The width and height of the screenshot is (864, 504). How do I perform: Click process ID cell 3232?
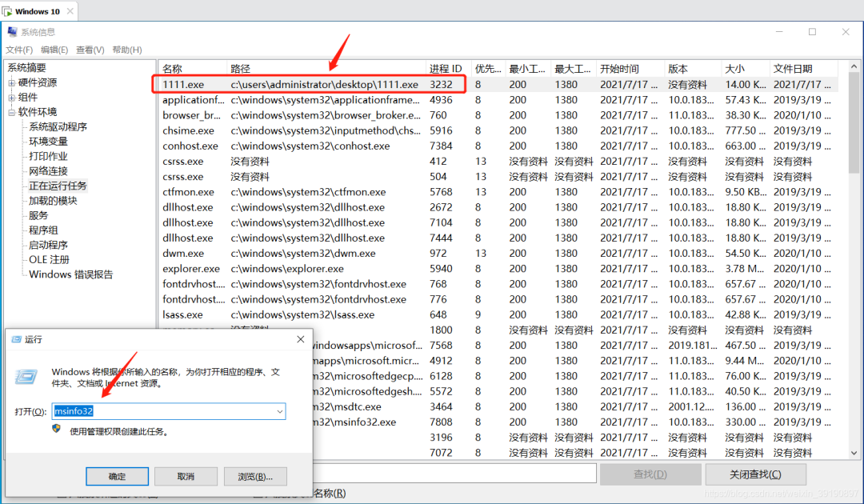[441, 84]
